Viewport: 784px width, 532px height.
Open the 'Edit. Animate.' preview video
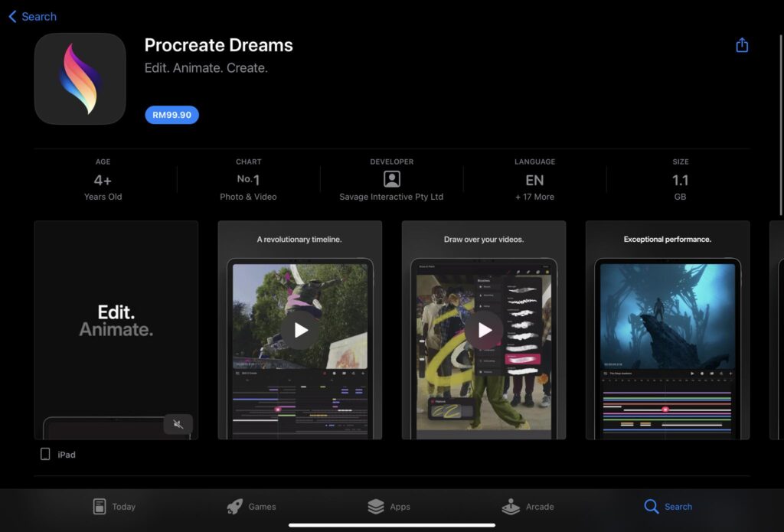click(x=116, y=330)
